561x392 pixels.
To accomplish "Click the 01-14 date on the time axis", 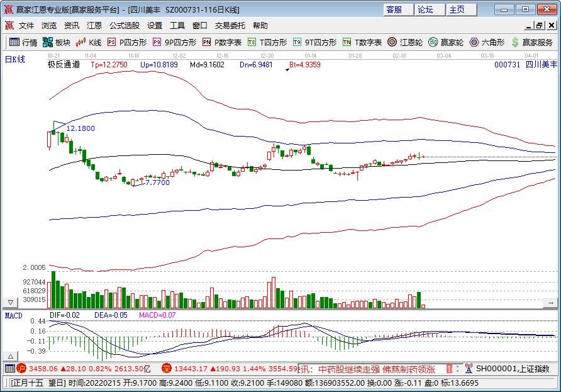I will (311, 56).
